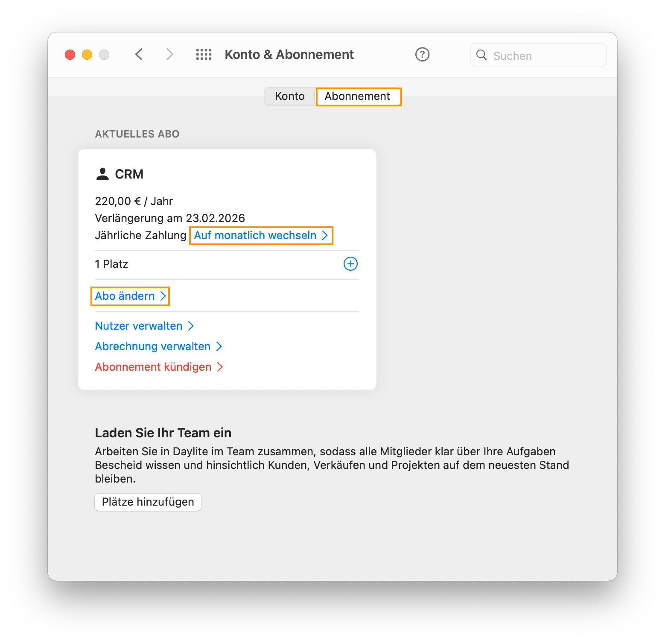Image resolution: width=665 pixels, height=644 pixels.
Task: Click the Plätze hinzufügen button
Action: (148, 502)
